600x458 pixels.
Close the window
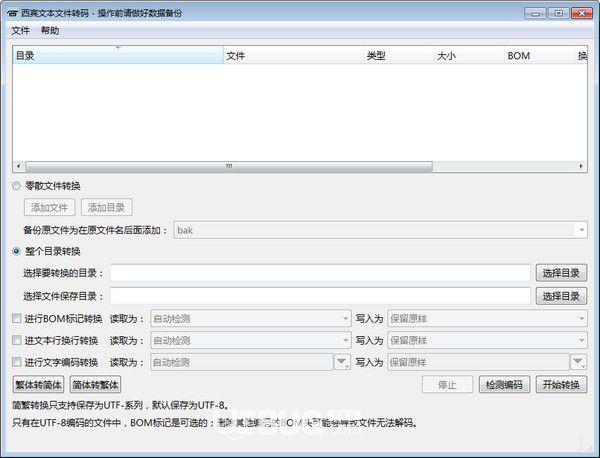point(582,13)
